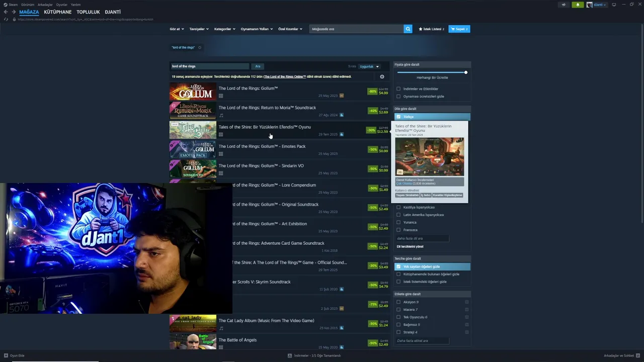Click the Gollum Emotes Pack thumbnail
Viewport: 644px width, 362px height.
pos(193,150)
